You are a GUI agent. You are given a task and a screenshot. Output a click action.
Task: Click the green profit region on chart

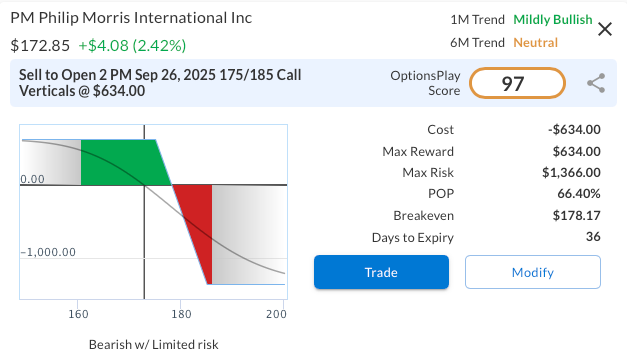click(120, 162)
